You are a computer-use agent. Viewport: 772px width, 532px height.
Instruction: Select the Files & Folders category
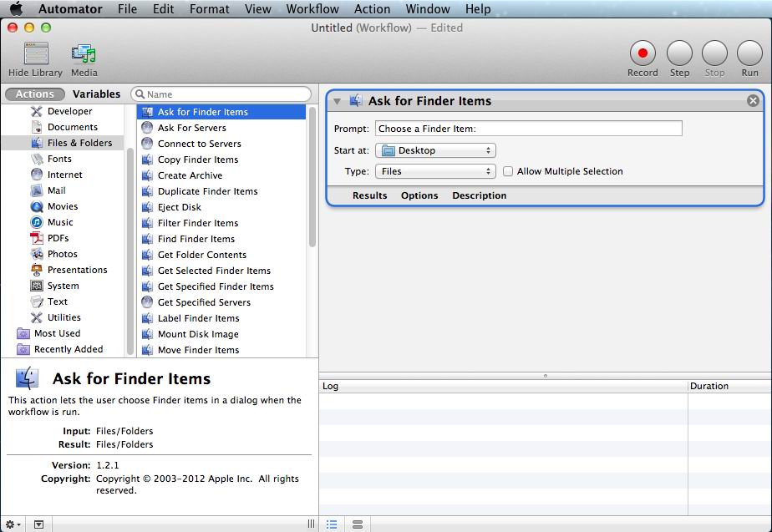pos(63,143)
